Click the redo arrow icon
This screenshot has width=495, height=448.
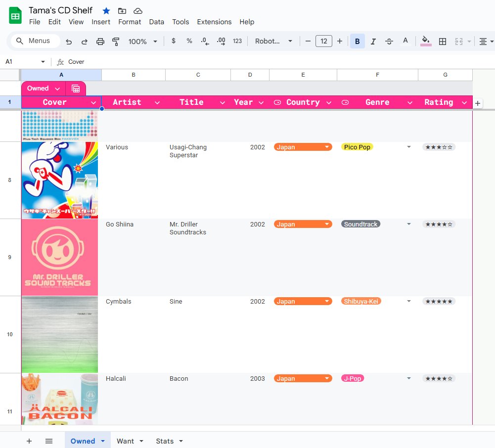84,42
